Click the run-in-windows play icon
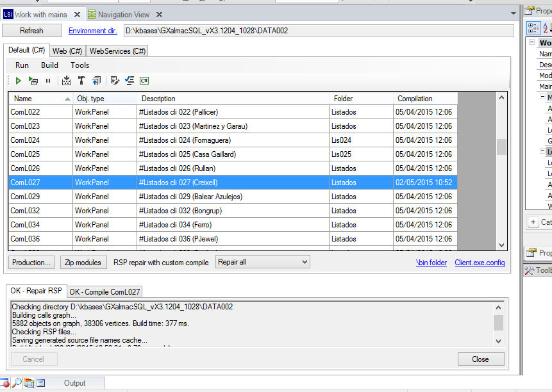Viewport: 552px width, 392px height. (33, 81)
